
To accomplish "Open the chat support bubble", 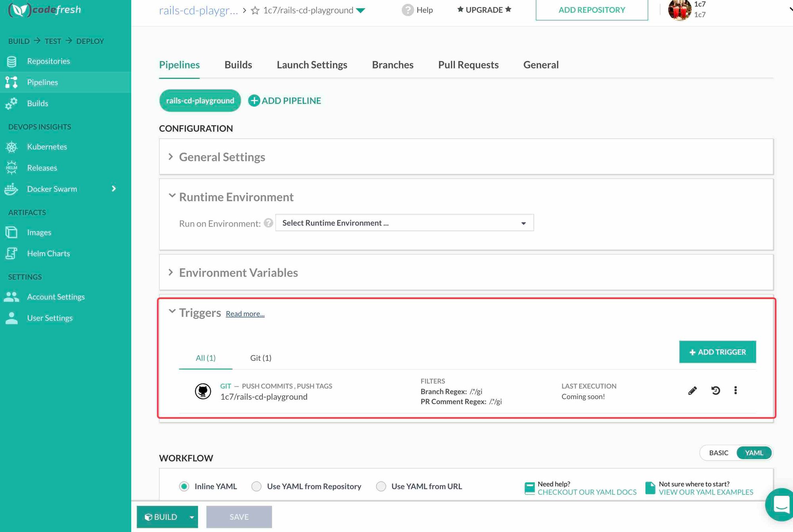I will (780, 504).
